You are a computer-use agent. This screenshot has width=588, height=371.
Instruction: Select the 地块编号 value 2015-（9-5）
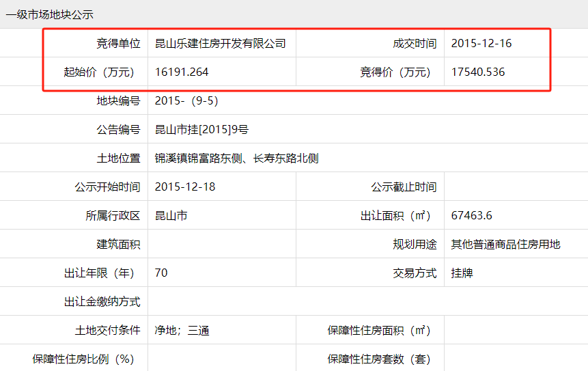[x=186, y=101]
